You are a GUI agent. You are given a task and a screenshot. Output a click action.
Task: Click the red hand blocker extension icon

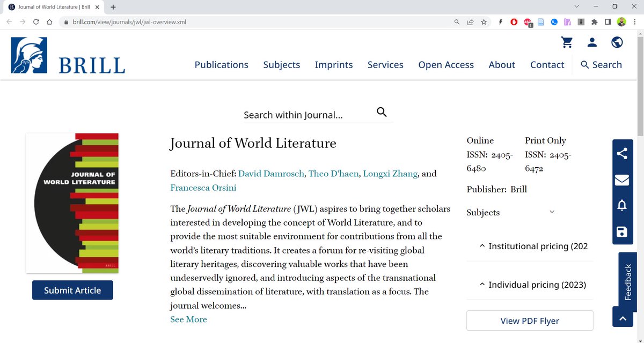[x=514, y=22]
